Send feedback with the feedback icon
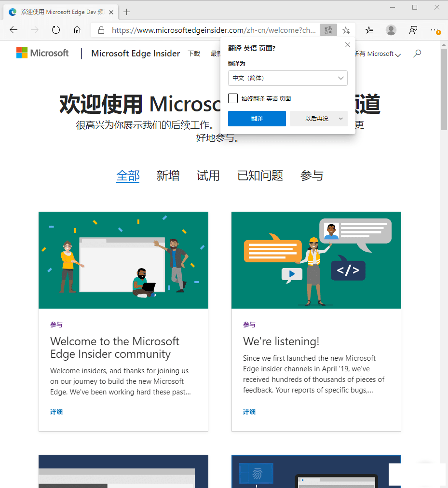 (413, 30)
